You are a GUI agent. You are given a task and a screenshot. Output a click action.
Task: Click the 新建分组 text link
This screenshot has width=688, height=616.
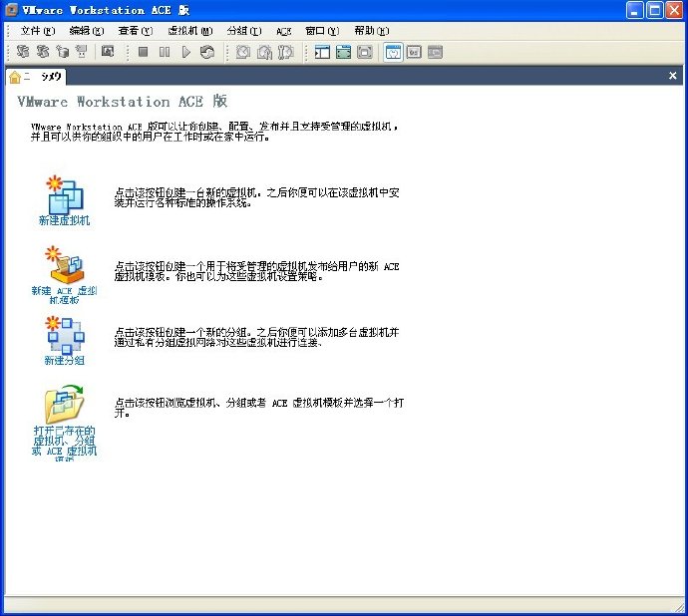[64, 361]
